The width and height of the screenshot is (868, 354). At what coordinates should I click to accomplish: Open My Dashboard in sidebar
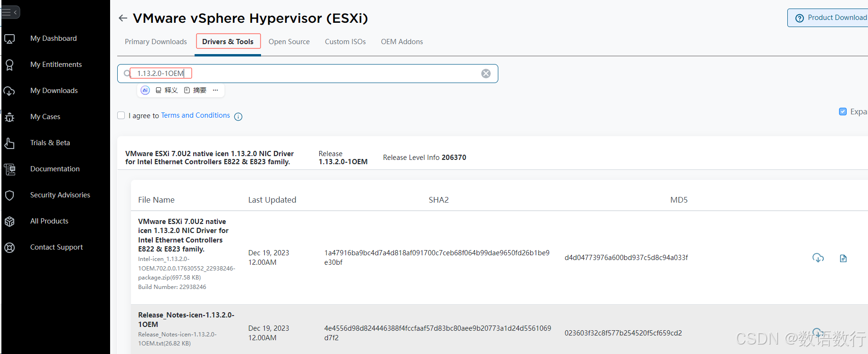coord(54,38)
